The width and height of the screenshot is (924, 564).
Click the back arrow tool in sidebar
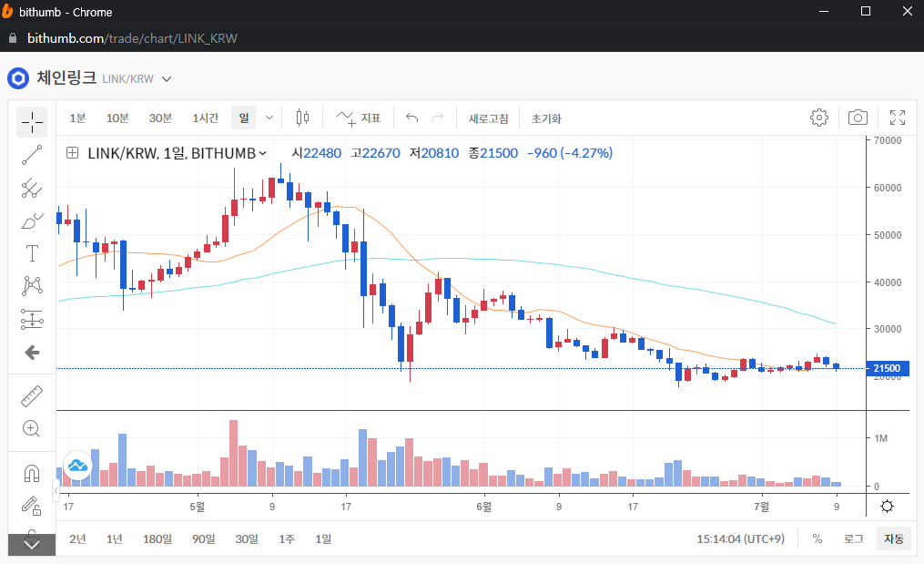click(32, 353)
